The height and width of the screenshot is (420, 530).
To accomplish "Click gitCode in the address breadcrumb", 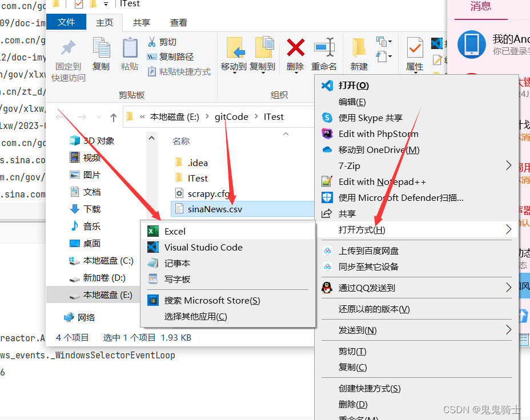I will (231, 117).
